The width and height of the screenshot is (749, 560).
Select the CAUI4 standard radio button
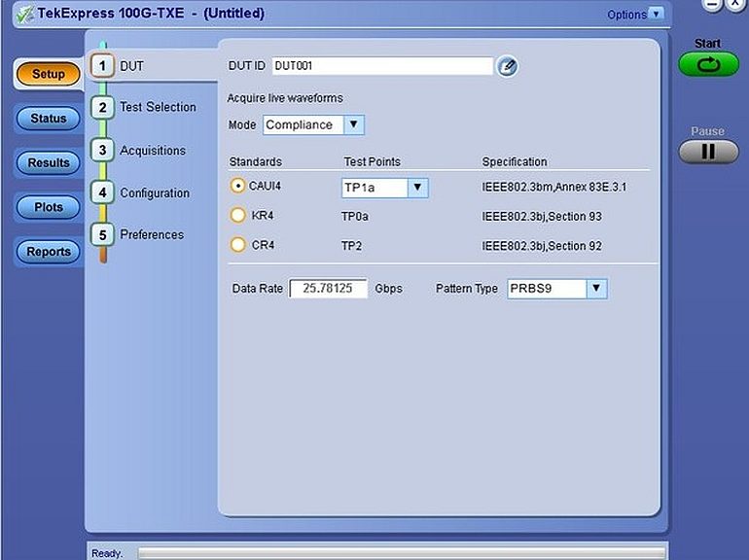(x=237, y=186)
